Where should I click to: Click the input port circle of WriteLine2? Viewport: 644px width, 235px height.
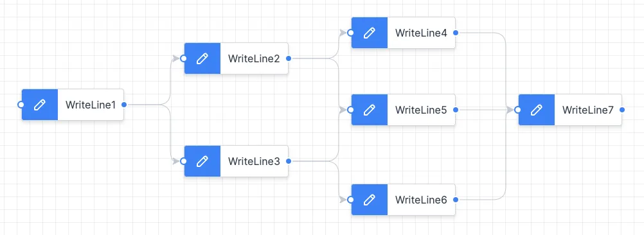tap(184, 58)
